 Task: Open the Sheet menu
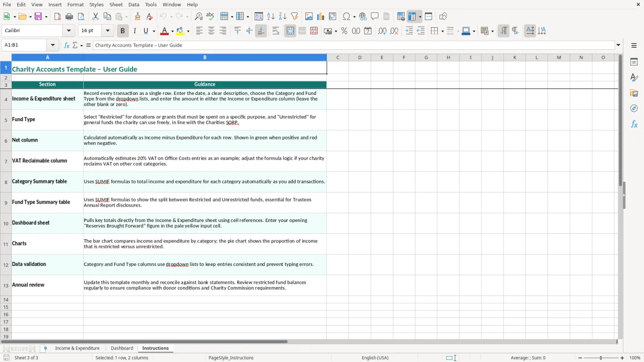point(116,4)
